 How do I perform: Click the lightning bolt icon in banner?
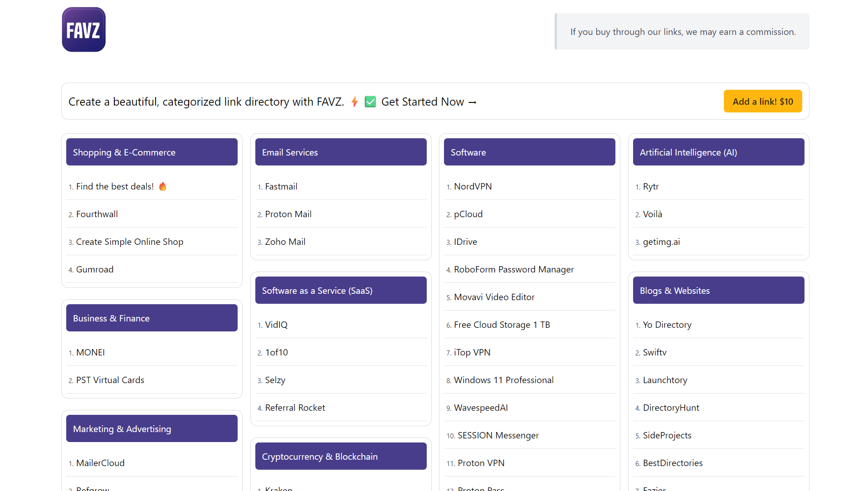pos(355,102)
